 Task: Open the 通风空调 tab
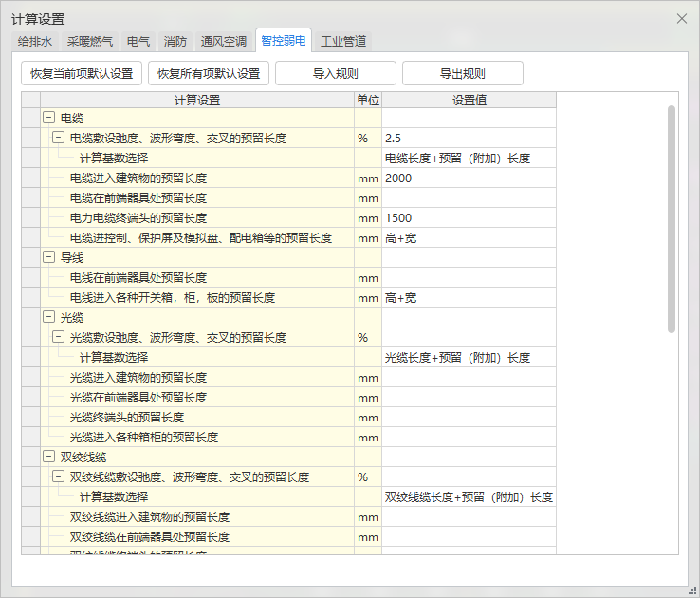pyautogui.click(x=224, y=42)
